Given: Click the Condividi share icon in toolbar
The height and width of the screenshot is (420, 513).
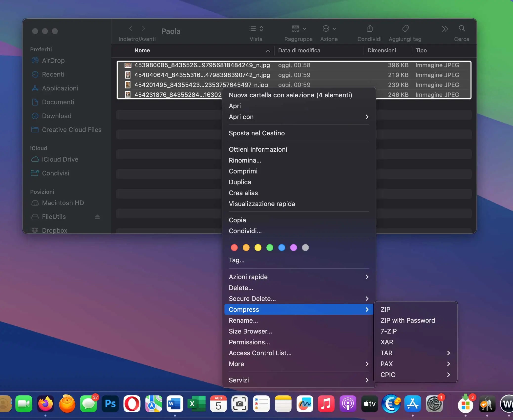Looking at the screenshot, I should (x=369, y=28).
